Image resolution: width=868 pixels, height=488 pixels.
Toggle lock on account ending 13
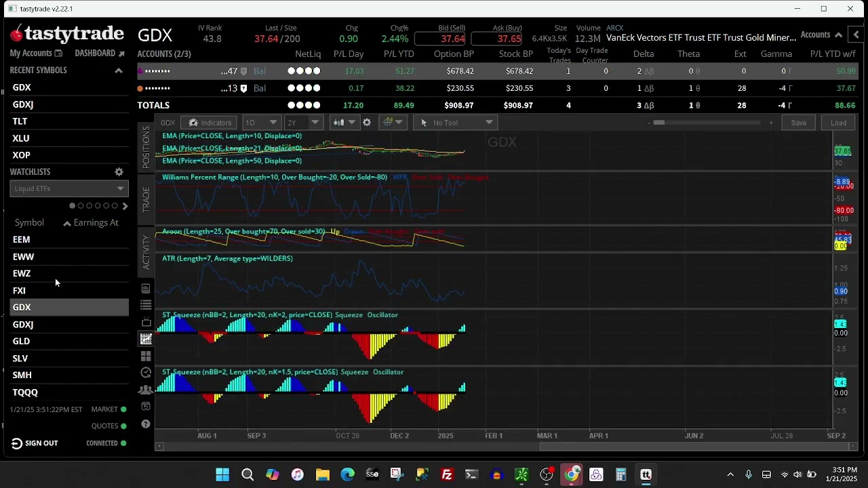click(x=243, y=88)
